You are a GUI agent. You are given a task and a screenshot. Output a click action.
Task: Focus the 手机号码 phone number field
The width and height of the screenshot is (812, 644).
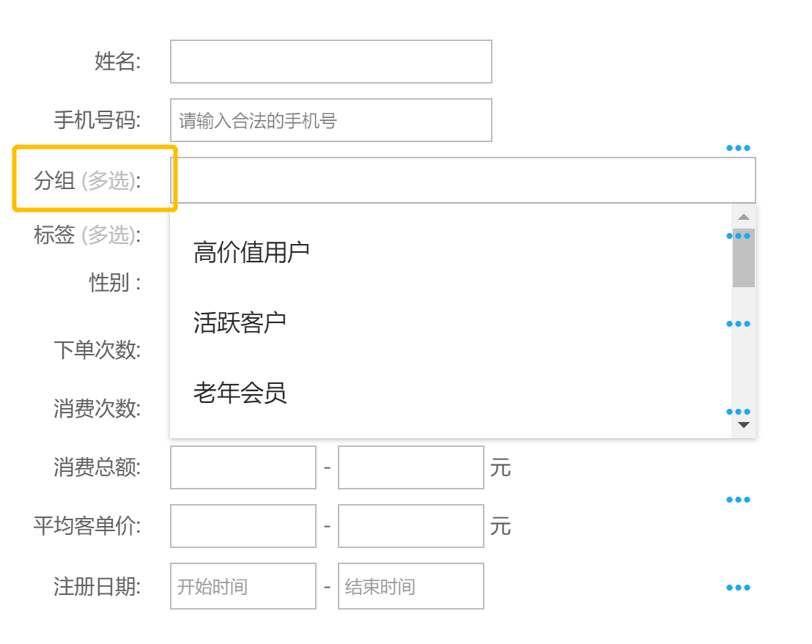(x=331, y=120)
